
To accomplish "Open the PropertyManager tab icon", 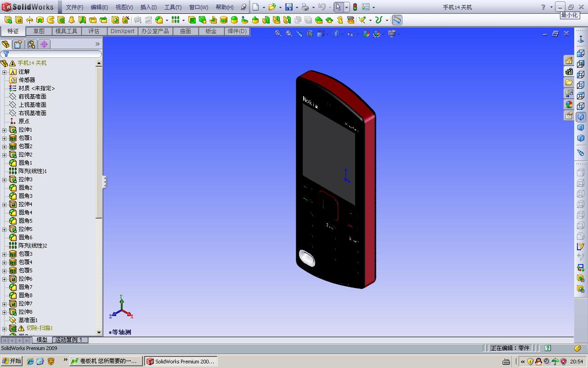I will (x=18, y=44).
